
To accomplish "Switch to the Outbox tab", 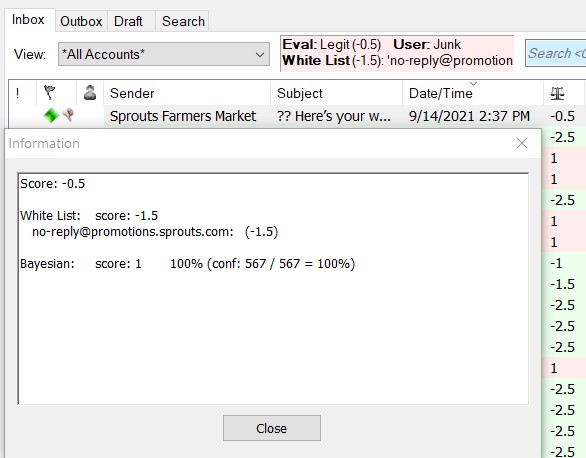I will click(81, 21).
